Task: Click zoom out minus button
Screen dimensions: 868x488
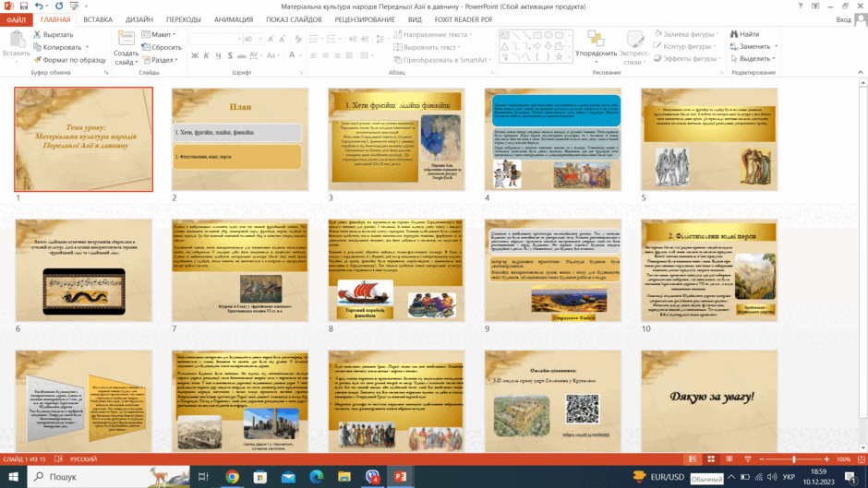Action: [762, 459]
